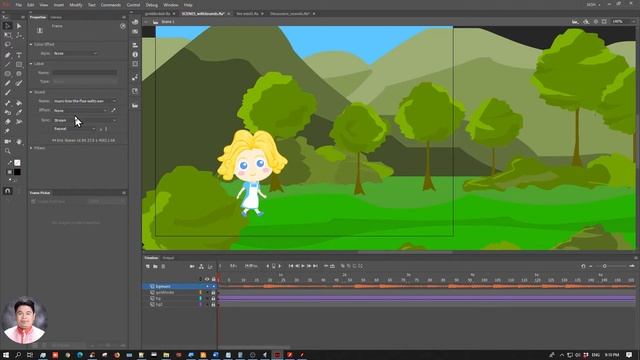The image size is (640, 360).
Task: Click the center stage icon above the canvas
Action: coord(596,22)
